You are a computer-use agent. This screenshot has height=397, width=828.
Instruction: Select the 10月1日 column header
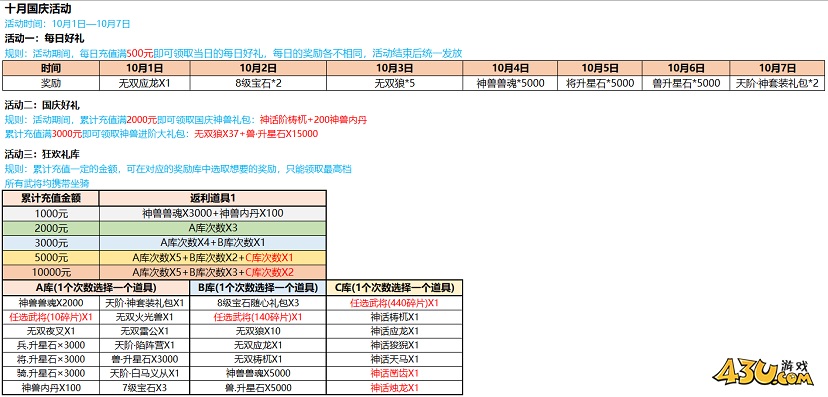(144, 68)
